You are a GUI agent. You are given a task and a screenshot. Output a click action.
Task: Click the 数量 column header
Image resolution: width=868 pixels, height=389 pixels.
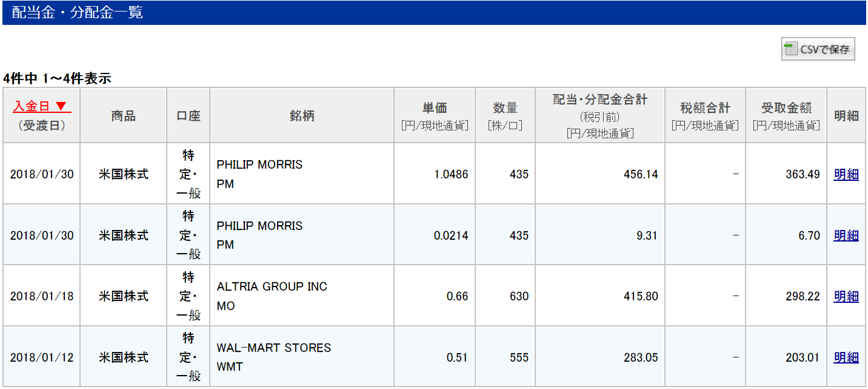coord(505,108)
